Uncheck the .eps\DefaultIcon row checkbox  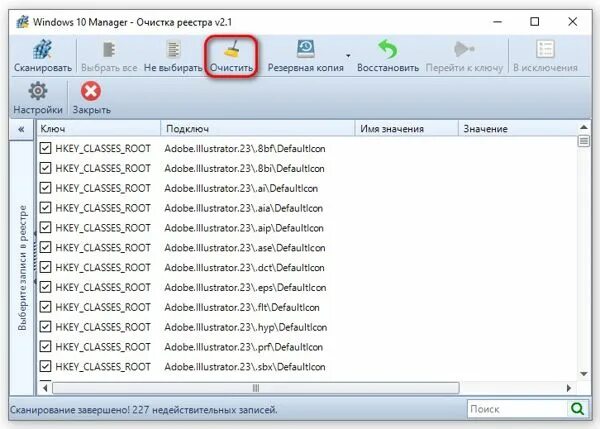pos(45,287)
